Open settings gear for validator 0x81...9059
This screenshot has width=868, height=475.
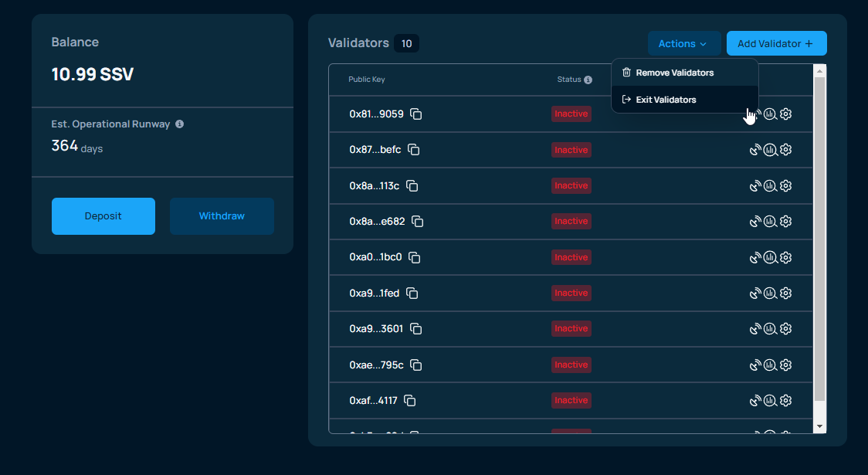coord(785,114)
